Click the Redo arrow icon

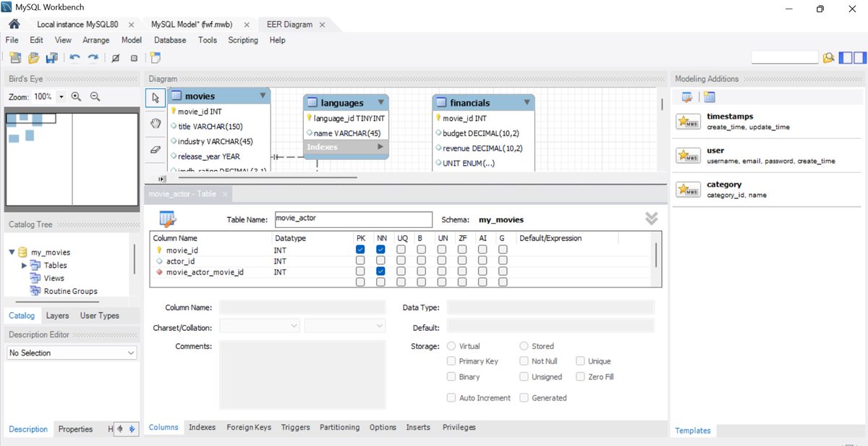point(93,58)
